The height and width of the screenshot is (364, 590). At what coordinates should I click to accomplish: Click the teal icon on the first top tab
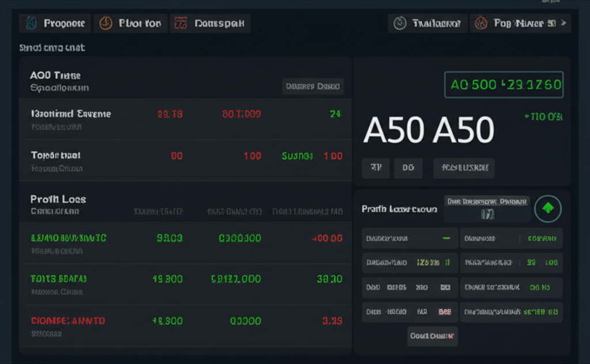pyautogui.click(x=32, y=24)
